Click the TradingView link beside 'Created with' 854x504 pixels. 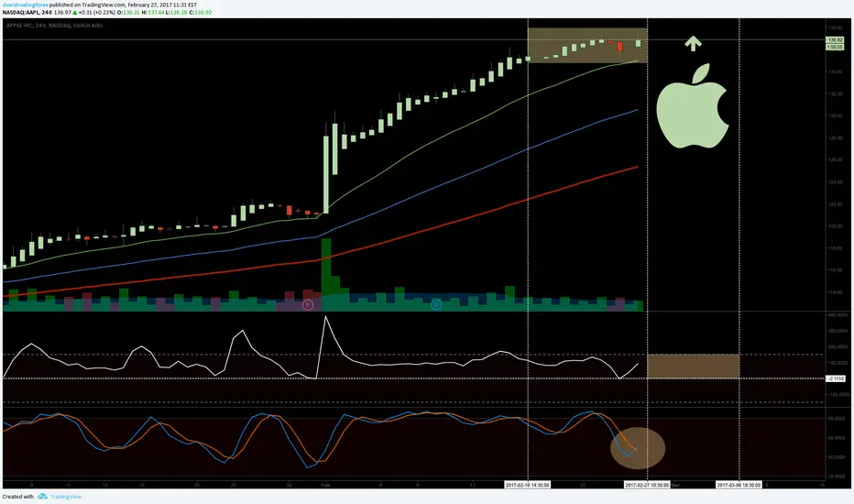[65, 497]
